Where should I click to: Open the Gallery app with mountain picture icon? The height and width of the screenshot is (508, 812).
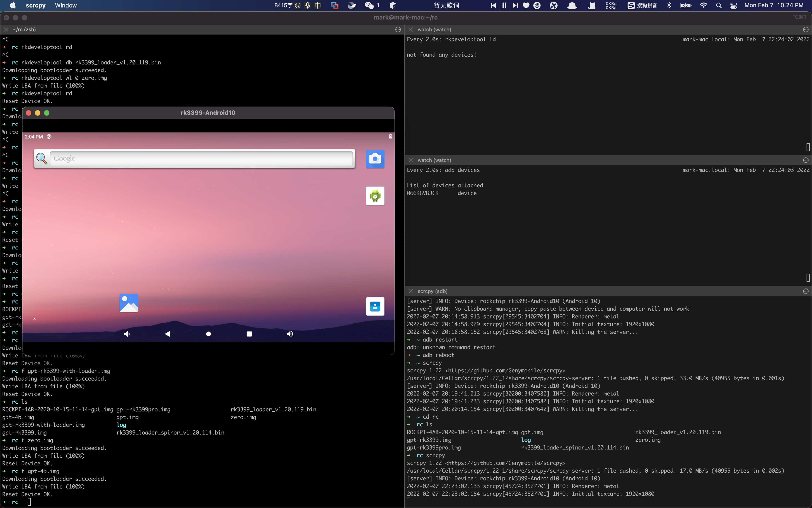129,303
